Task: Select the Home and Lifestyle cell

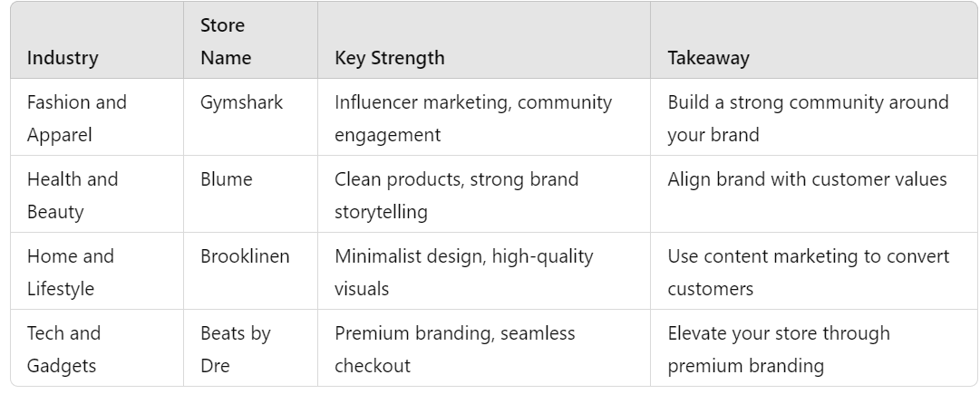Action: (x=71, y=273)
